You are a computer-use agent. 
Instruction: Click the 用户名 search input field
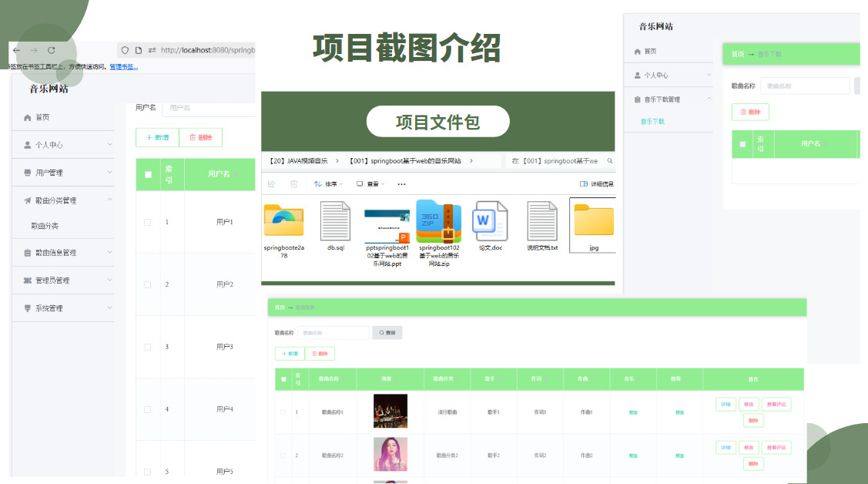click(x=209, y=108)
